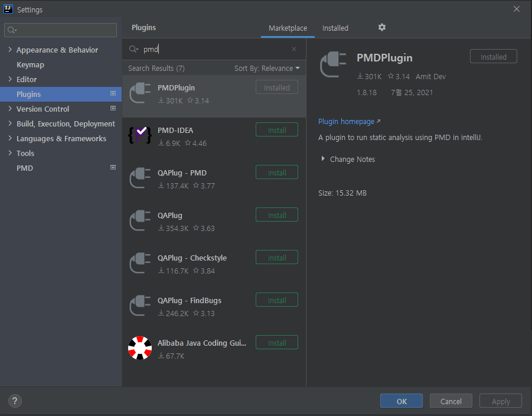Click the large PMDPlugin detail icon
The image size is (532, 416).
coord(333,64)
